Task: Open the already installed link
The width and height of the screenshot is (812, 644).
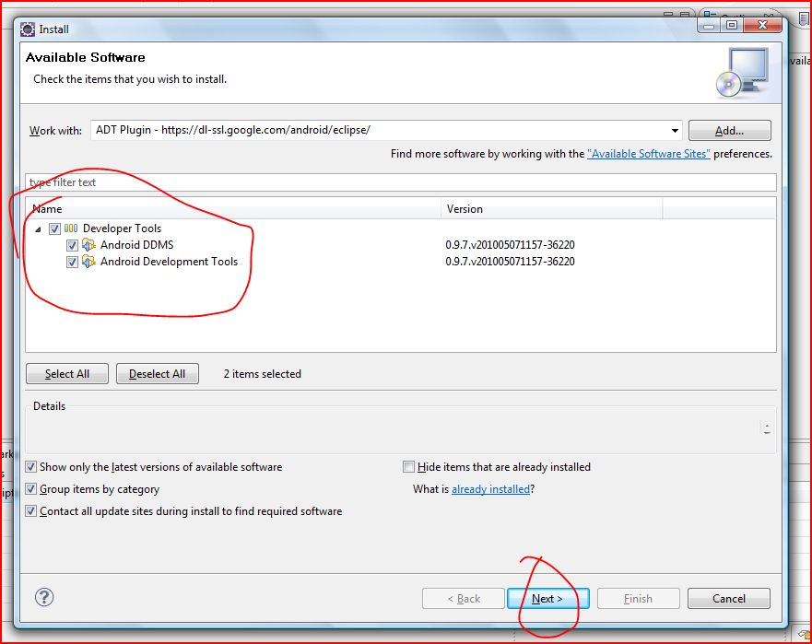Action: (x=491, y=489)
